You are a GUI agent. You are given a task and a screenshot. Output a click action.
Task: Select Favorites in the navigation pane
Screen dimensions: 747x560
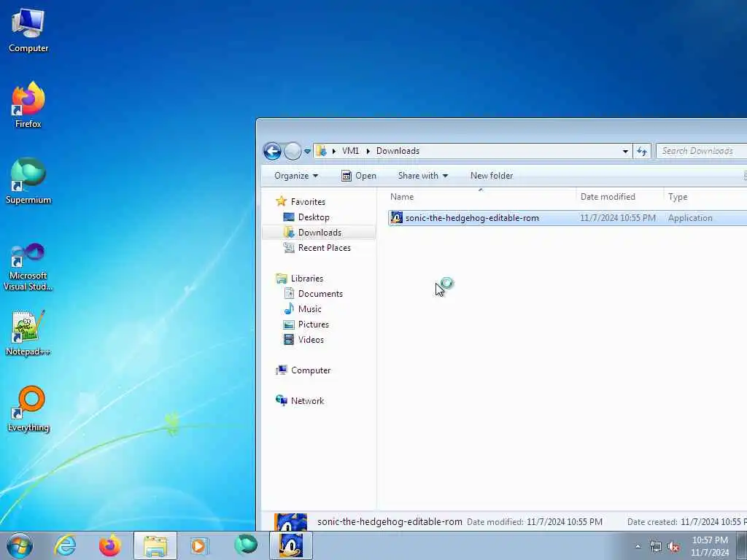[x=308, y=202]
